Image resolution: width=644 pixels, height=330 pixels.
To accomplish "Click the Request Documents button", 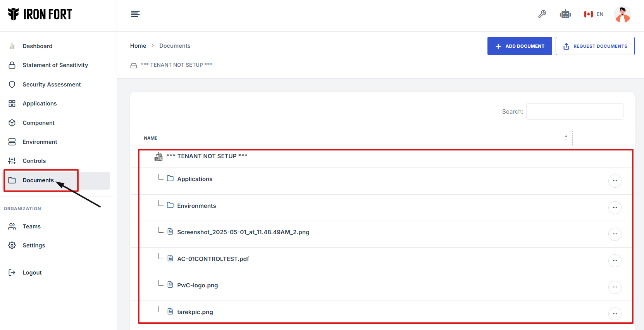I will 595,46.
